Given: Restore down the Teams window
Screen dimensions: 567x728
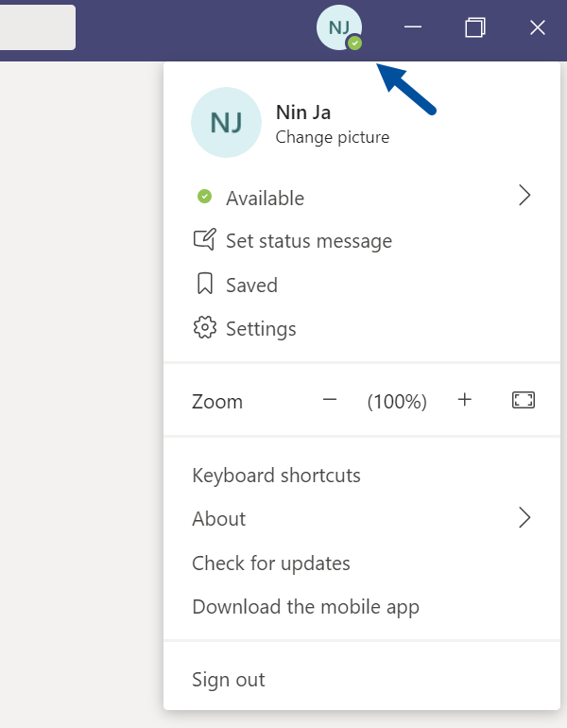Looking at the screenshot, I should [475, 27].
